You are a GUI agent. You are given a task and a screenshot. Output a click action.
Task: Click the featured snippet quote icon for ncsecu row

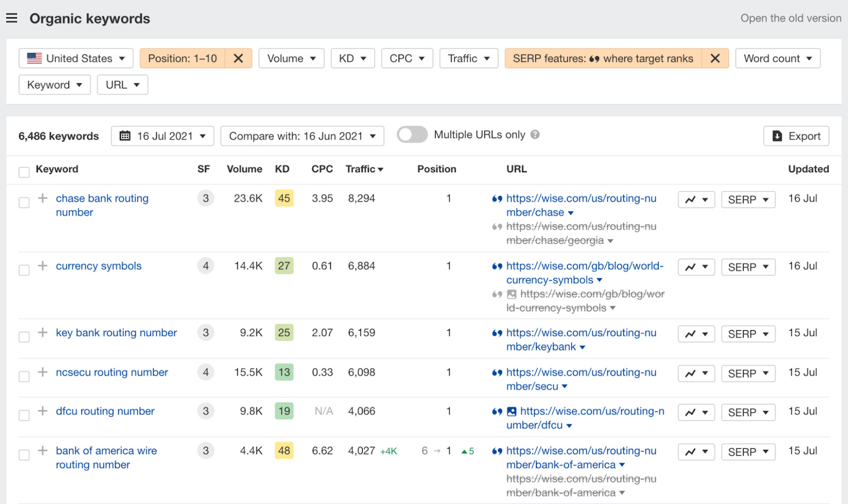pos(497,373)
